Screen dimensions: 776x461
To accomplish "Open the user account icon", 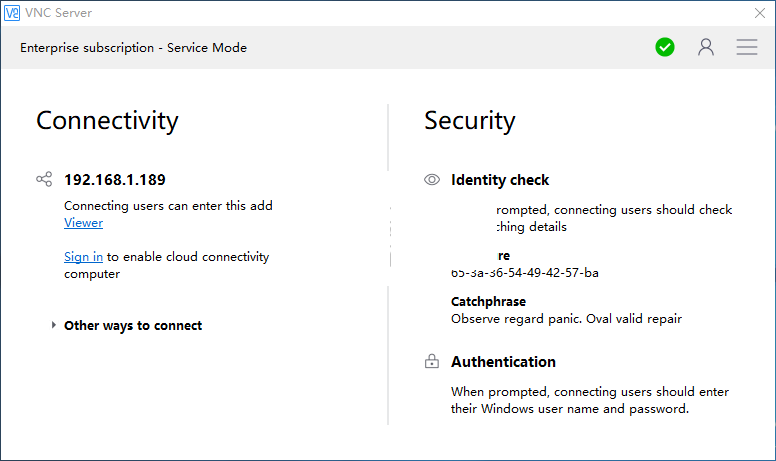I will point(706,47).
